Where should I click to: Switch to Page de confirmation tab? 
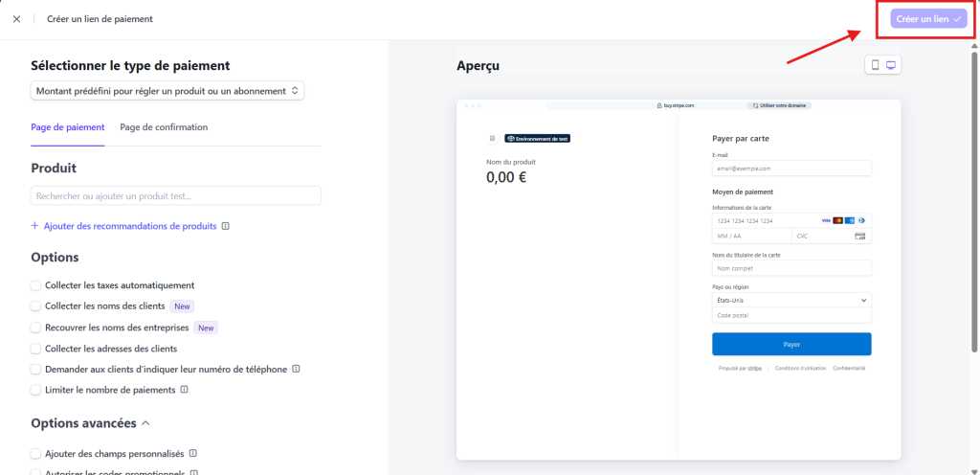click(x=164, y=127)
